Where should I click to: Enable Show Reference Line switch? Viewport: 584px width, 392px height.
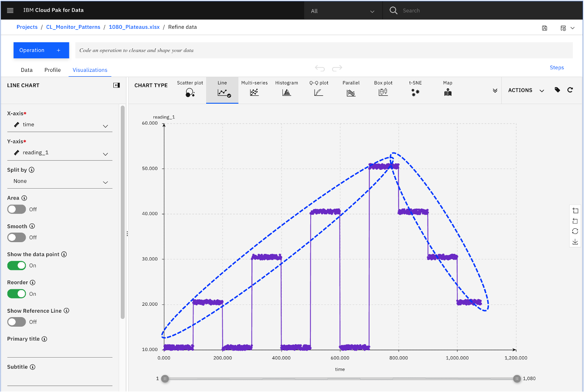17,322
